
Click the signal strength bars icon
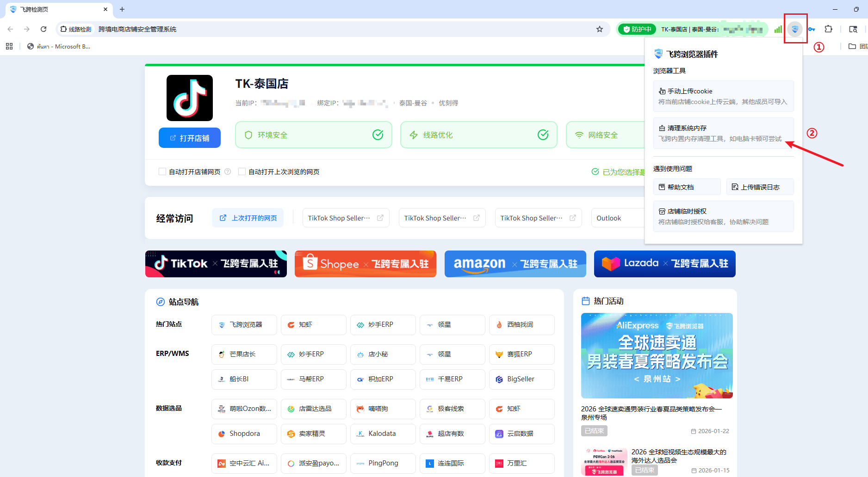point(778,29)
